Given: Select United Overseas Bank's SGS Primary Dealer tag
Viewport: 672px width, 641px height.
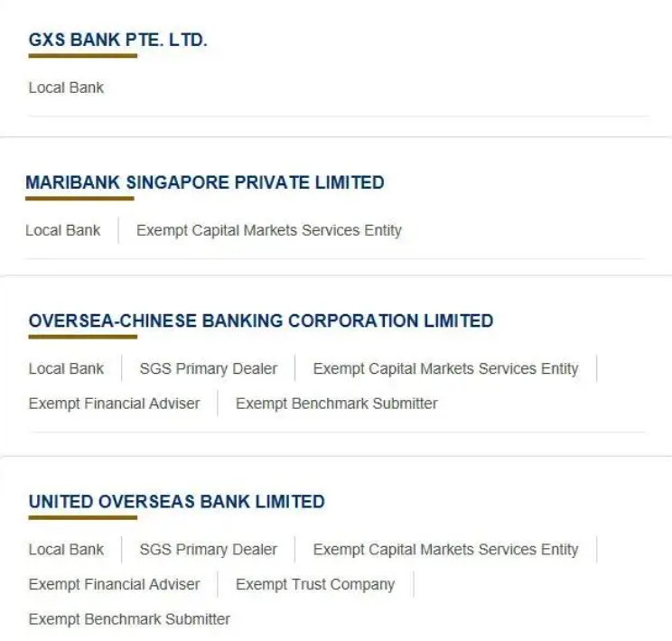Looking at the screenshot, I should pyautogui.click(x=209, y=549).
